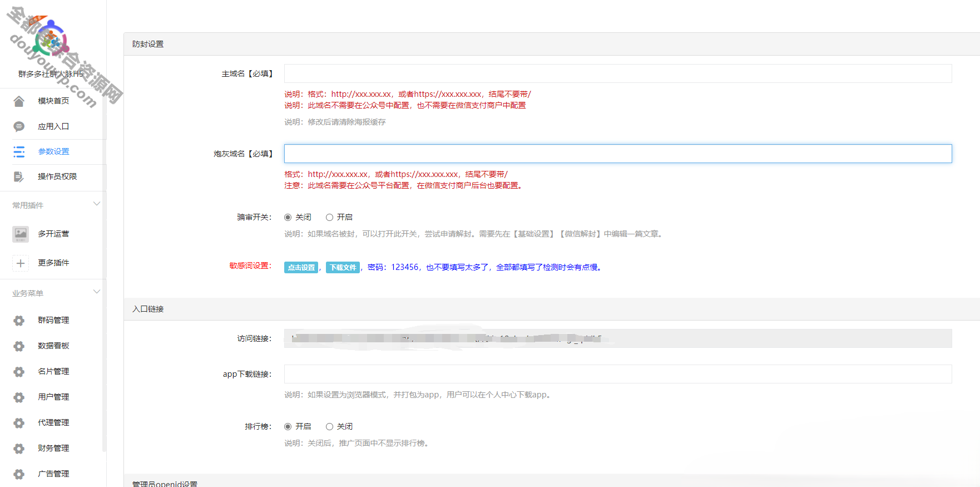The image size is (980, 487).
Task: Click the 敏感词设置 red label
Action: 250,266
